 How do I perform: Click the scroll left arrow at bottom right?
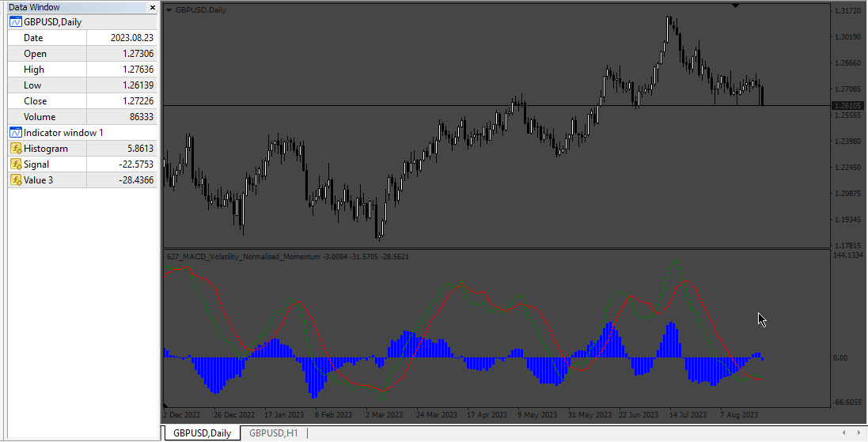843,433
